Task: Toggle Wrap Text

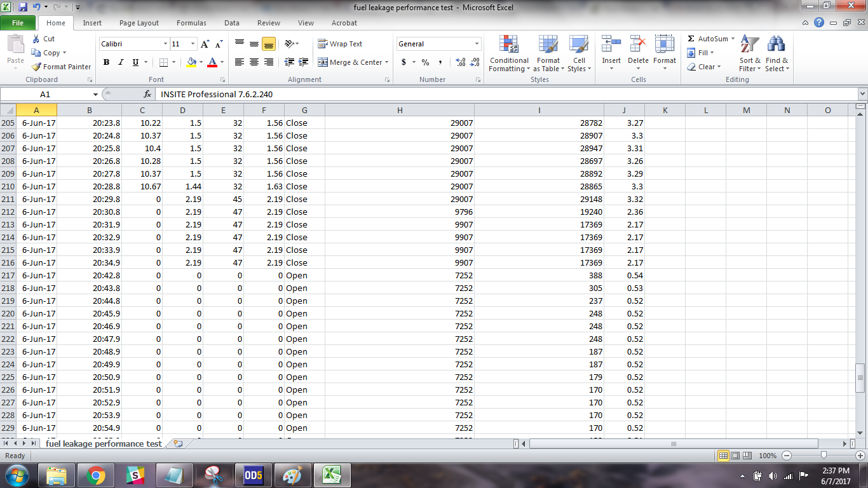Action: click(341, 44)
